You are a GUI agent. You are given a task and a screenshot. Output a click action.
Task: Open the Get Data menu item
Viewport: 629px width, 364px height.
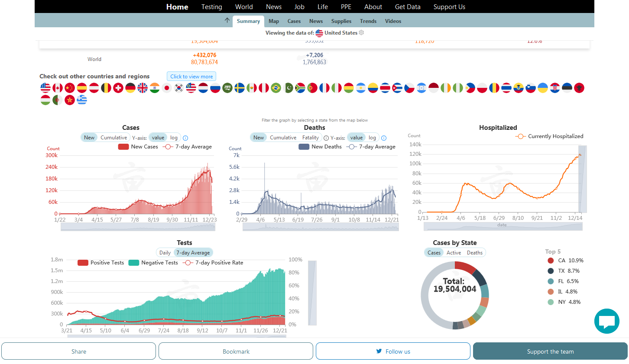[x=408, y=7]
